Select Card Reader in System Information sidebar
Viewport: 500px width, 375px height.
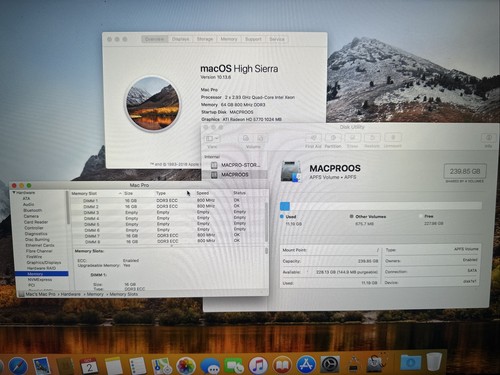click(36, 222)
